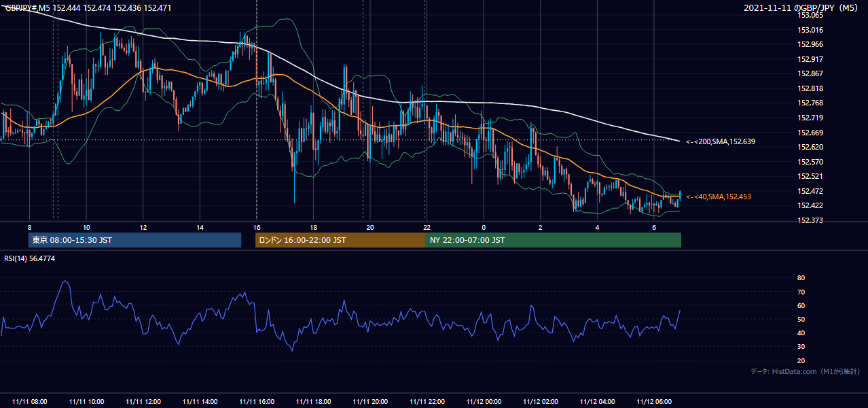Click price axis label 152.867
The image size is (868, 408).
click(x=810, y=74)
